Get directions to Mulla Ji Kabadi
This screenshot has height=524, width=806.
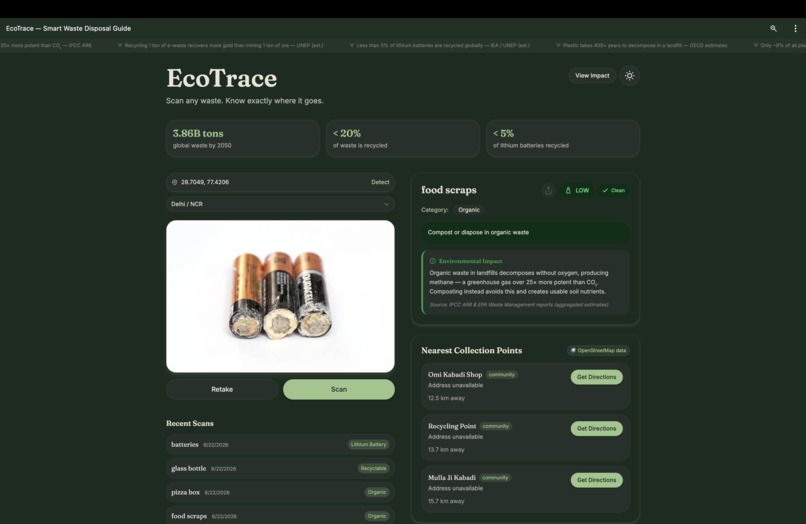coord(596,480)
